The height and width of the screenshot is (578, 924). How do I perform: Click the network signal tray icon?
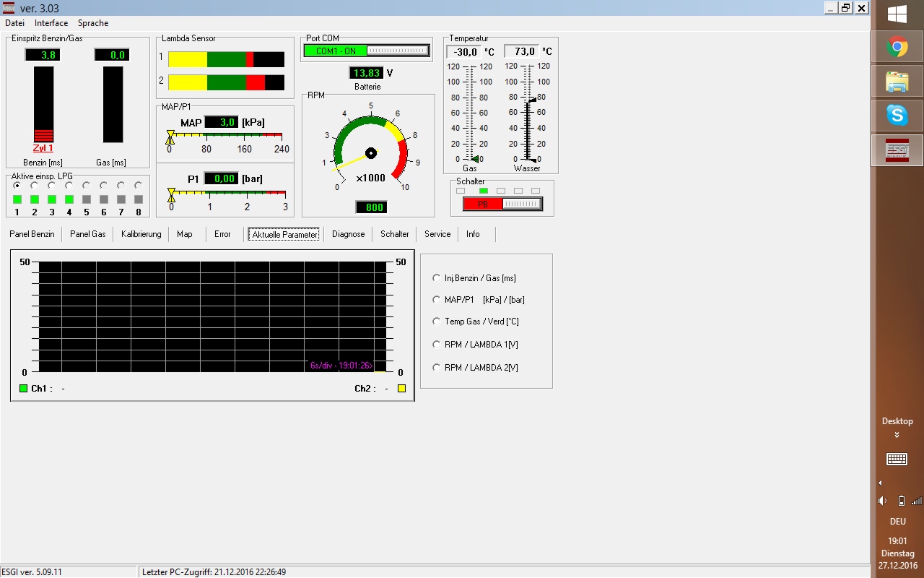point(917,501)
